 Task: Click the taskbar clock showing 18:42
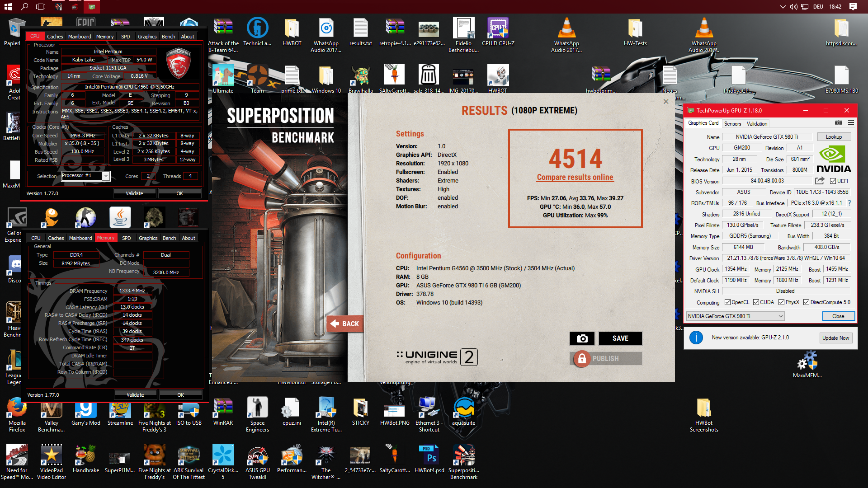pos(835,7)
